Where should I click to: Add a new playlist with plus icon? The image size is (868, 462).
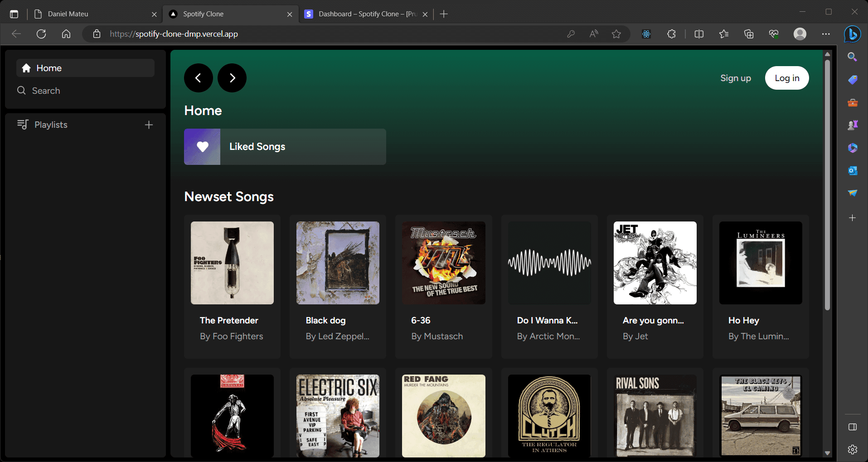(149, 125)
